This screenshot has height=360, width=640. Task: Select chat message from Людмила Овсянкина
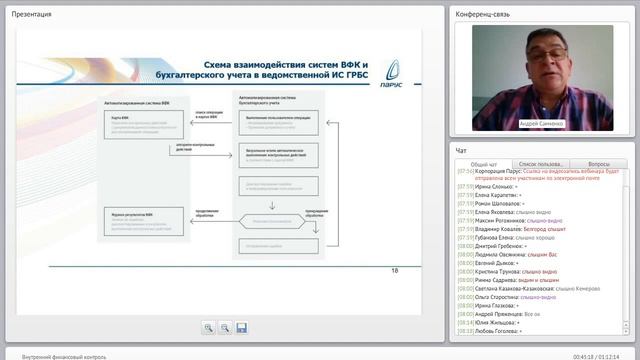[x=507, y=255]
